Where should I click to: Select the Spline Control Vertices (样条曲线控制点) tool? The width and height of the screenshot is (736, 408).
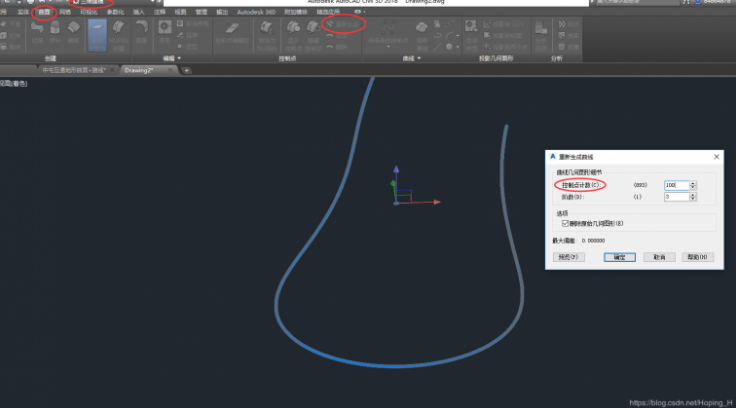coord(388,30)
